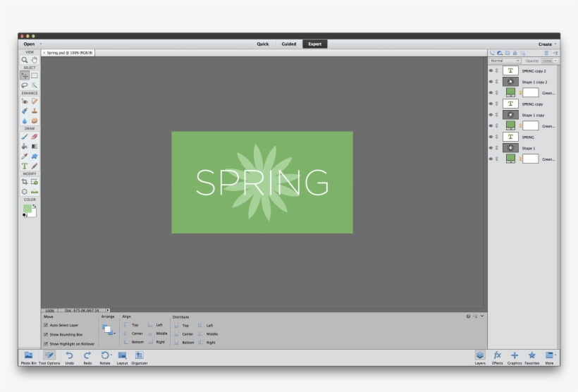578x392 pixels.
Task: Toggle Show Highlight on Rollover checkbox
Action: (46, 343)
